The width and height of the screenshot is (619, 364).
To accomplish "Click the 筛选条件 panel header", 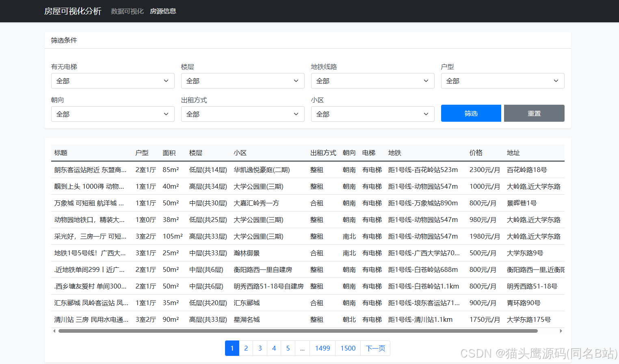I will pos(307,41).
